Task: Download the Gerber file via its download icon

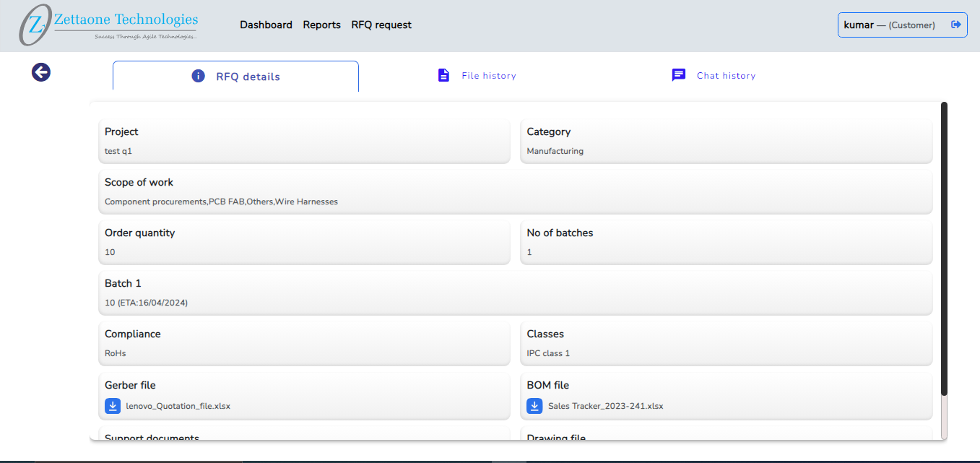Action: [113, 406]
